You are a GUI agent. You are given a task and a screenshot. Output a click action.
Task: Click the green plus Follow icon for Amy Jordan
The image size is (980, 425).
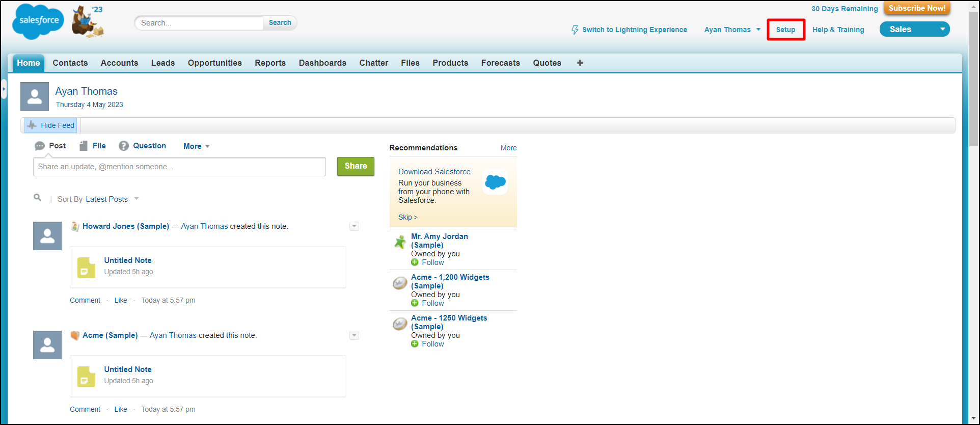(x=415, y=262)
